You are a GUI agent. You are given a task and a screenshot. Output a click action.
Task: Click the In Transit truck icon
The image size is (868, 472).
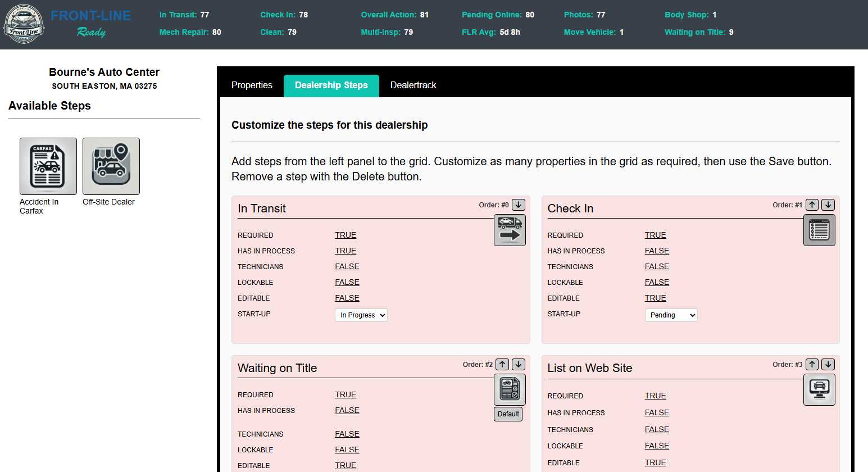[510, 230]
